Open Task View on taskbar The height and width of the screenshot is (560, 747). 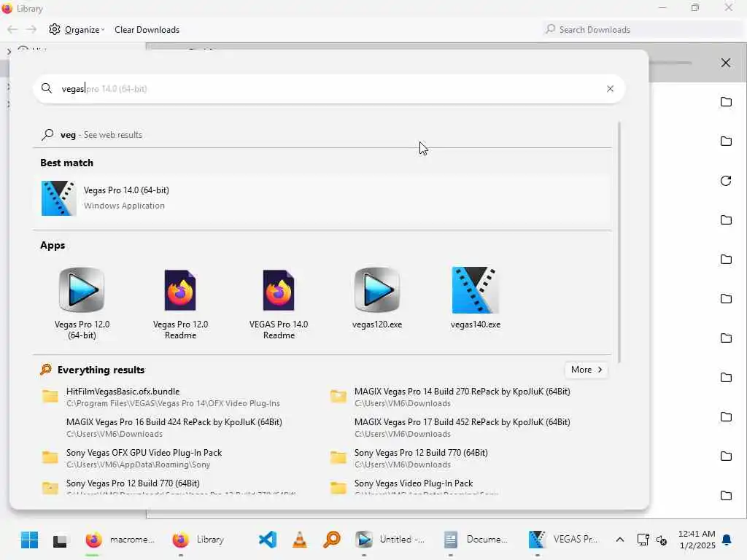60,540
